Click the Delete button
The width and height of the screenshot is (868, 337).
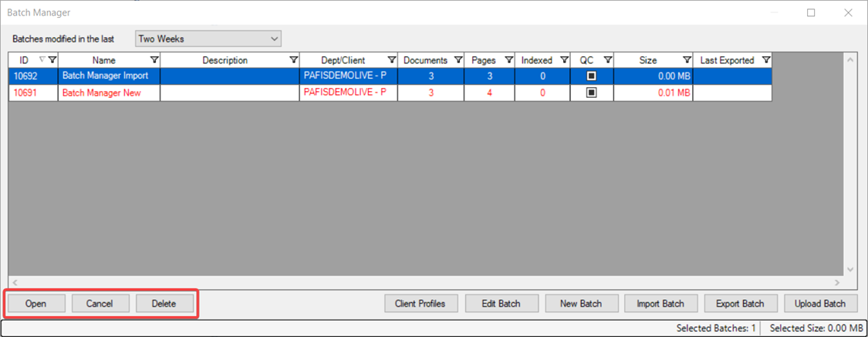(164, 303)
